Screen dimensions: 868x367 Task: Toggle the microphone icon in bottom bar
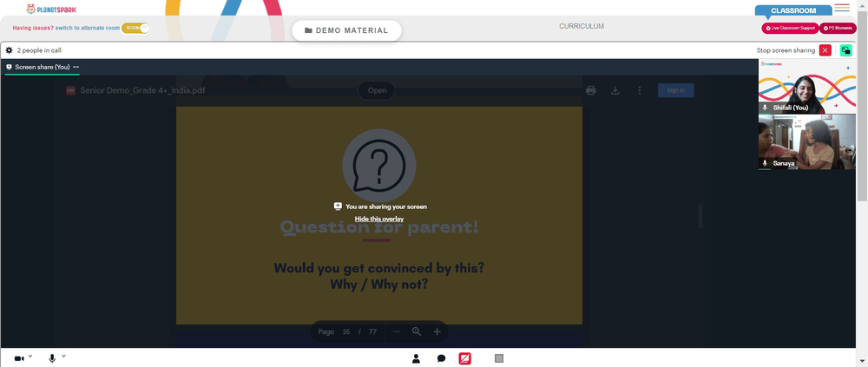[x=52, y=358]
